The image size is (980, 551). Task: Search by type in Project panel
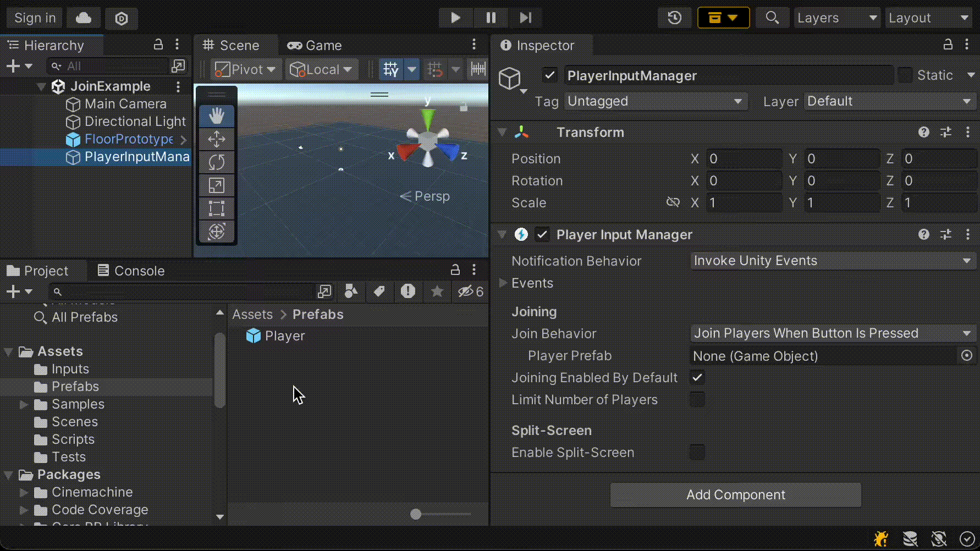click(351, 291)
